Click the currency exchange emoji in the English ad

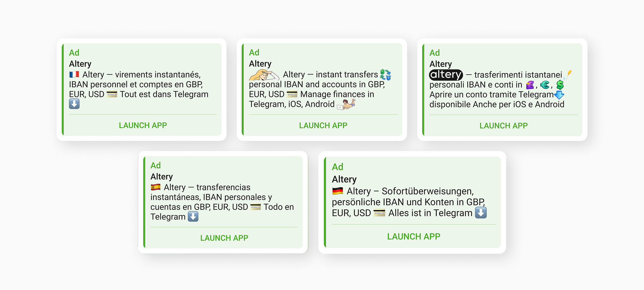pos(386,74)
